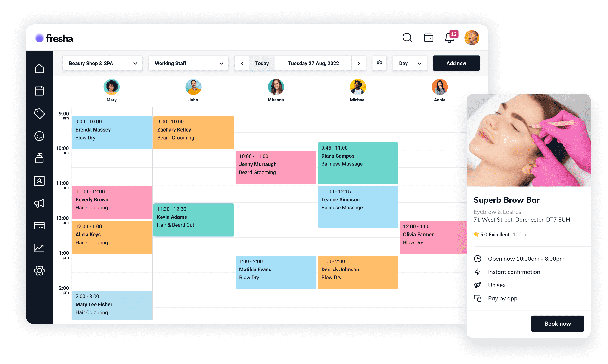Click Add new appointment button
Viewport: 608px width, 364px height.
456,64
